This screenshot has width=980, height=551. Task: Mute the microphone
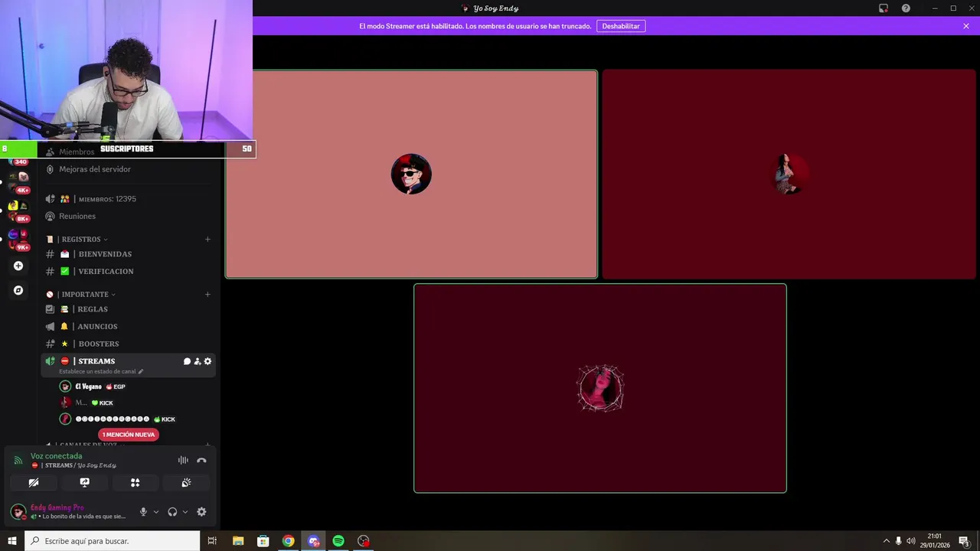143,512
